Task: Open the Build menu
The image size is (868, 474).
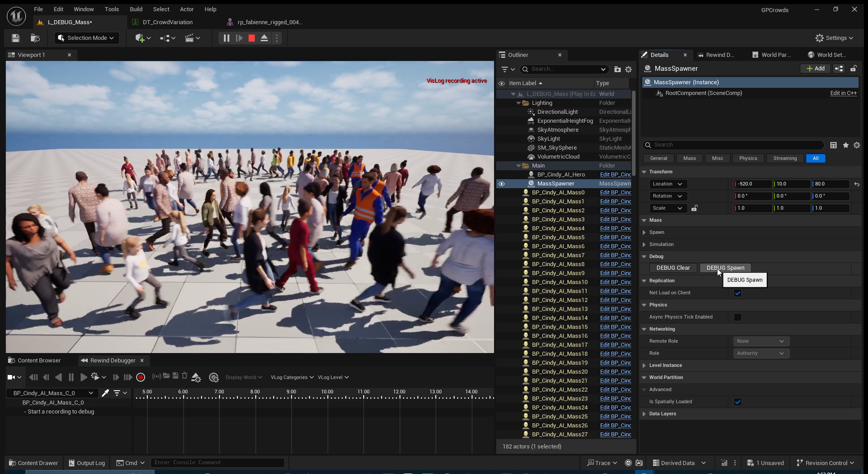Action: pos(136,9)
